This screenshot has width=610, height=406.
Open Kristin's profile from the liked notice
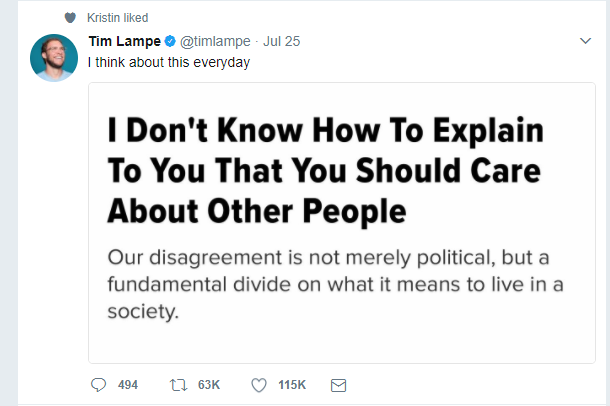click(x=104, y=18)
